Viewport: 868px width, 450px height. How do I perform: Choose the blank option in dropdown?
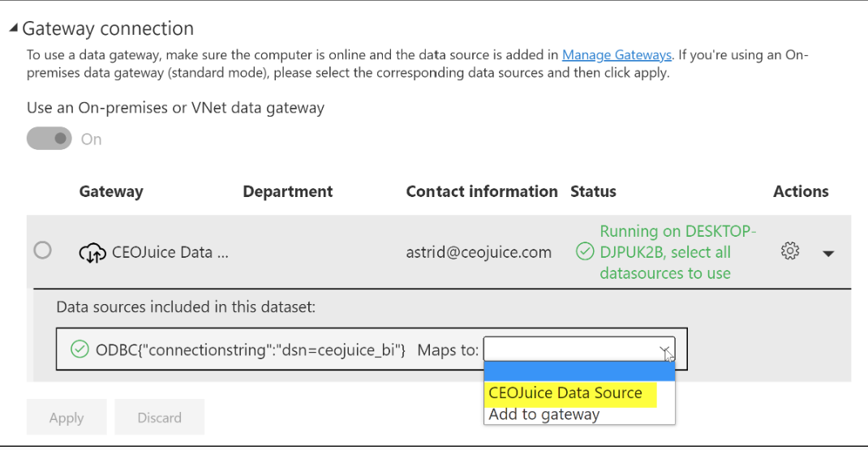click(579, 371)
